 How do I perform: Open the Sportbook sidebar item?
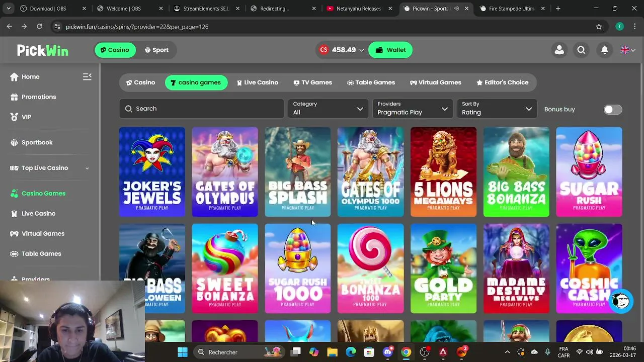pyautogui.click(x=31, y=143)
